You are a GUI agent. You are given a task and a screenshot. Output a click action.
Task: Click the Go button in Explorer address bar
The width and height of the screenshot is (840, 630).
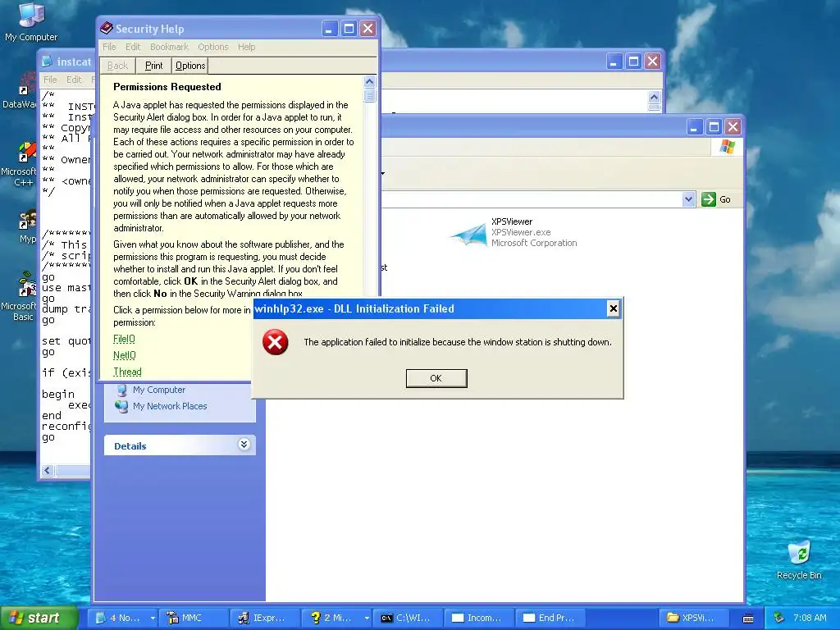pyautogui.click(x=716, y=199)
